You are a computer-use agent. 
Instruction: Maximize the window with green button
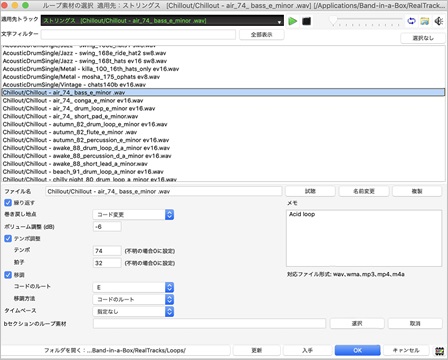26,6
